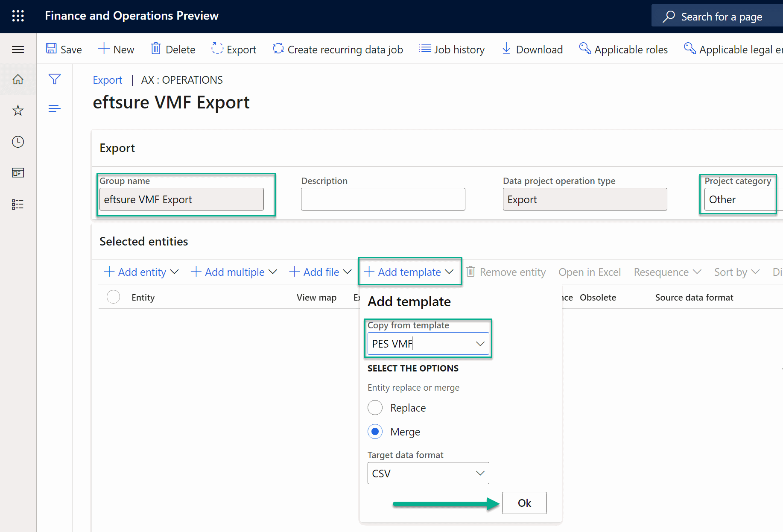Screen dimensions: 783x532
Task: Click the Remove entity trash icon
Action: point(470,272)
